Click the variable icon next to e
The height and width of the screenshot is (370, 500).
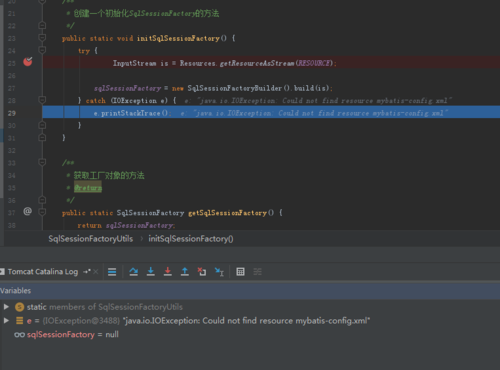(x=20, y=321)
